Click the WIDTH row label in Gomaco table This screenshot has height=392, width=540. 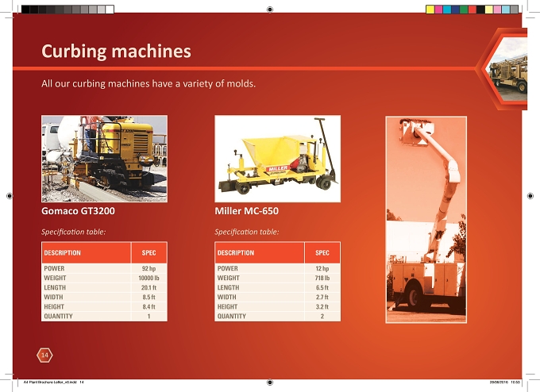tap(53, 297)
